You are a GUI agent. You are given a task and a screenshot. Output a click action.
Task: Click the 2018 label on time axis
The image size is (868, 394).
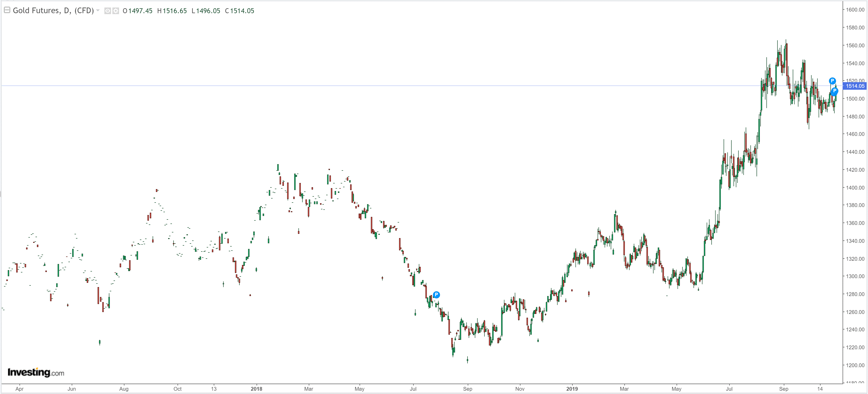256,389
